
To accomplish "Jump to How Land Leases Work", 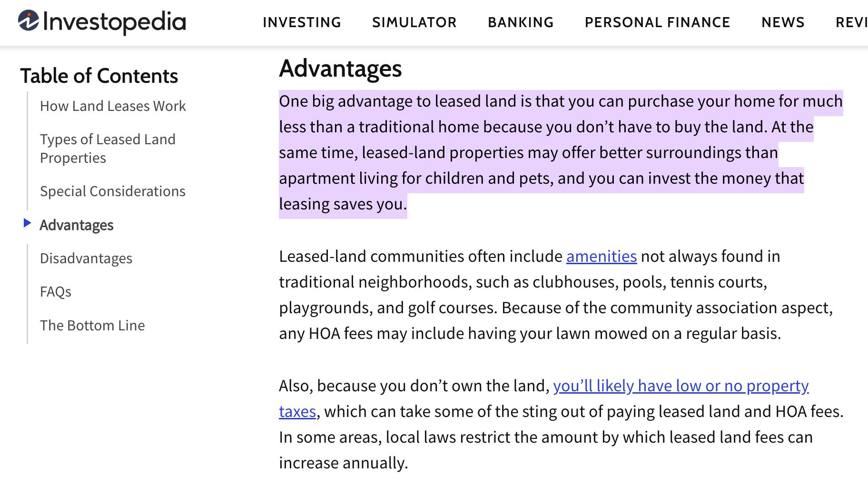I will [113, 106].
